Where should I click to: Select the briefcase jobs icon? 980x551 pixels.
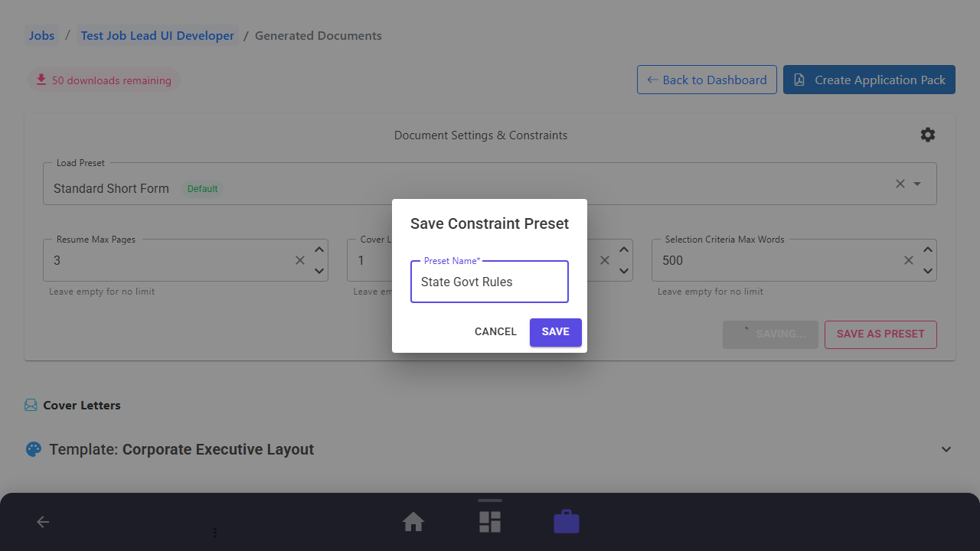tap(567, 522)
